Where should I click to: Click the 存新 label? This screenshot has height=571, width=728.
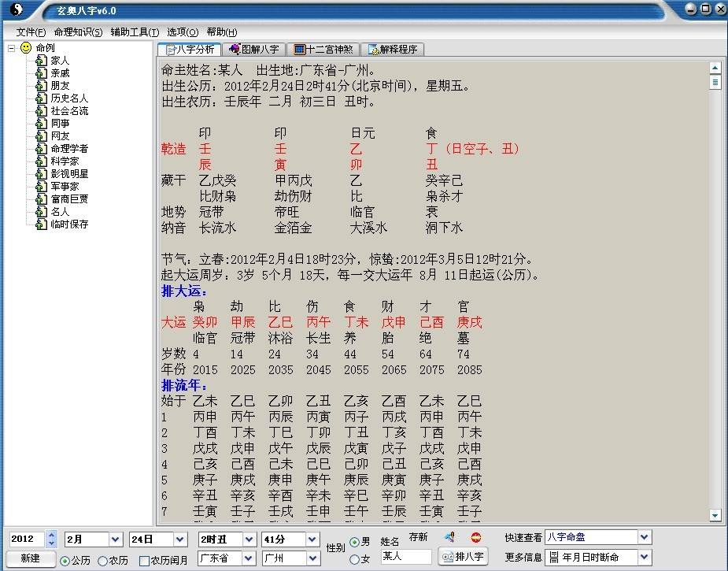tap(418, 537)
